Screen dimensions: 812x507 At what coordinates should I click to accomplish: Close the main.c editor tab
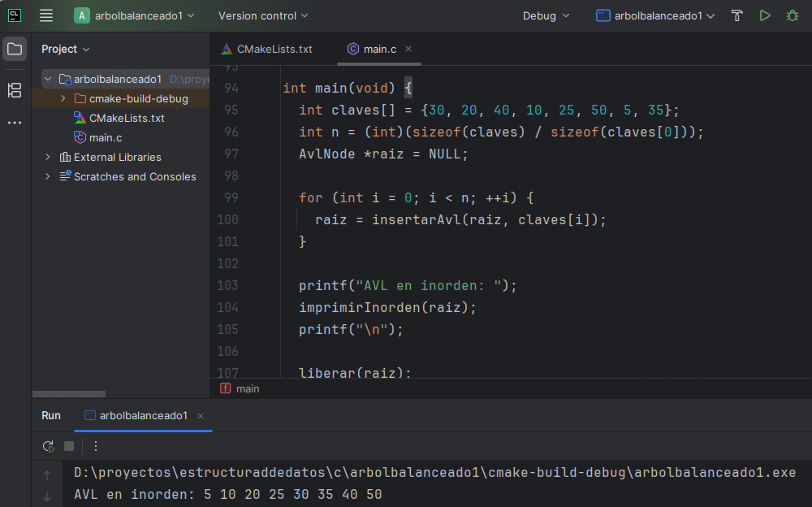point(408,49)
